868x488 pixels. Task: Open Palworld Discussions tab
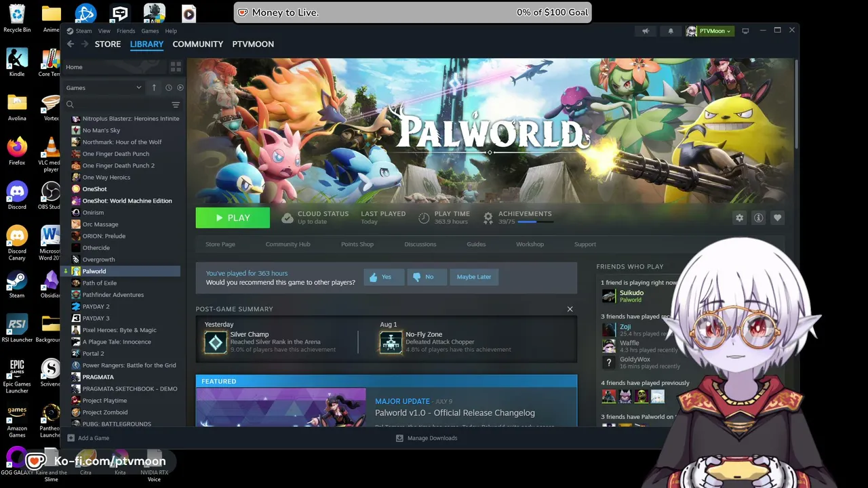click(420, 244)
